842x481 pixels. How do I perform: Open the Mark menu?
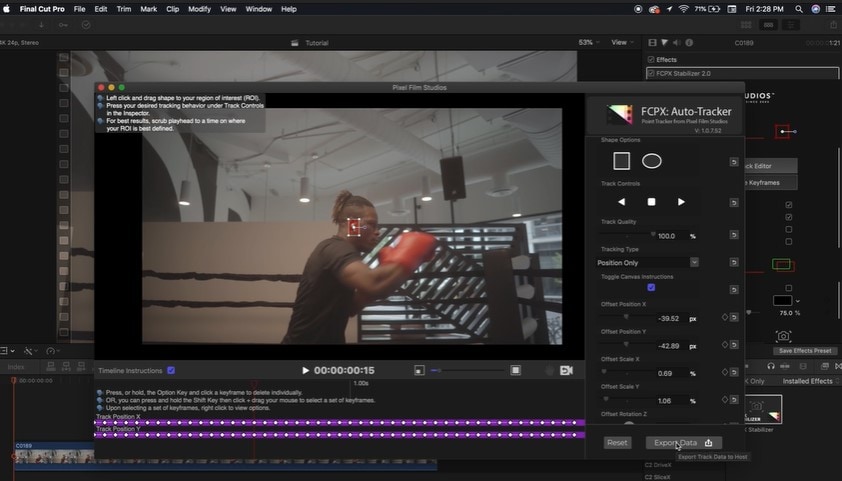pyautogui.click(x=149, y=9)
